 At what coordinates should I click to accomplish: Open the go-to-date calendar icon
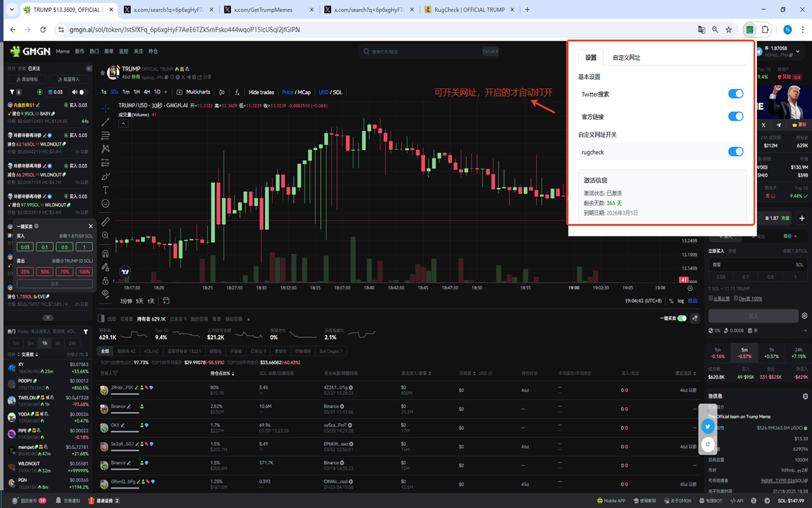tap(166, 300)
